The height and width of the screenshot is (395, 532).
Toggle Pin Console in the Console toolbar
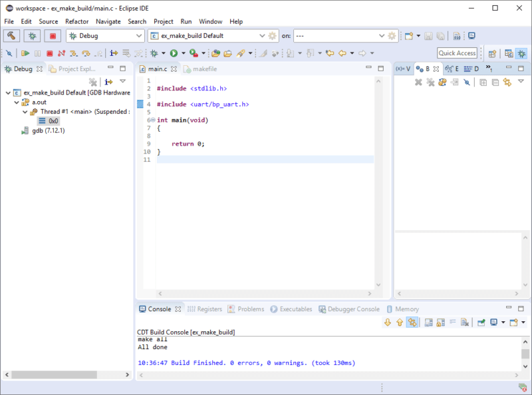480,321
